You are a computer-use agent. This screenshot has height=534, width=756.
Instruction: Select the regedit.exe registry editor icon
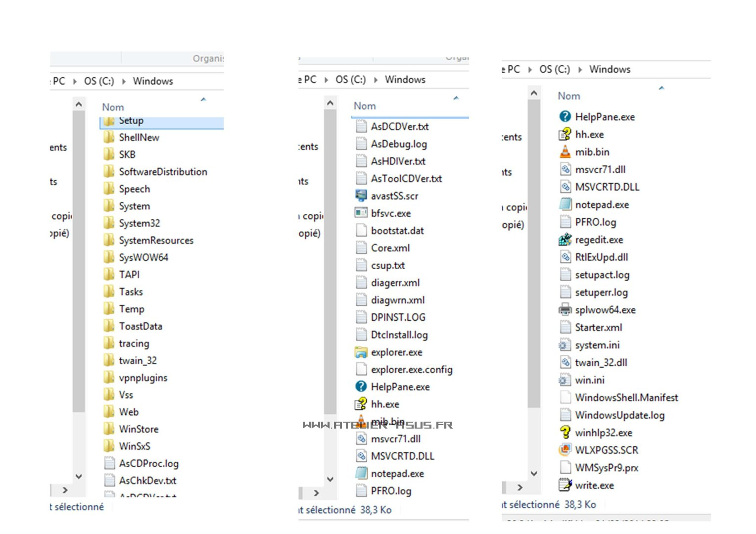tap(565, 240)
